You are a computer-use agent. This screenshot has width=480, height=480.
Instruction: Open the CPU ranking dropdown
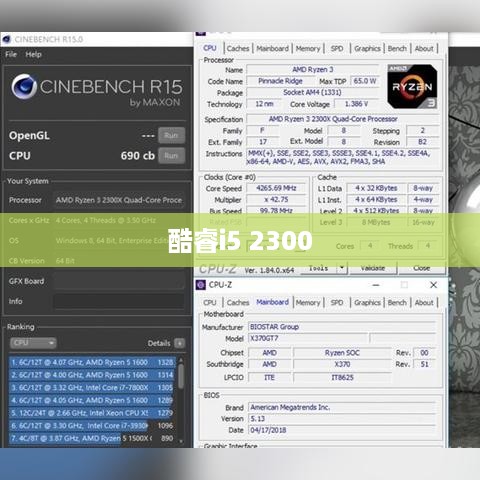(x=33, y=343)
